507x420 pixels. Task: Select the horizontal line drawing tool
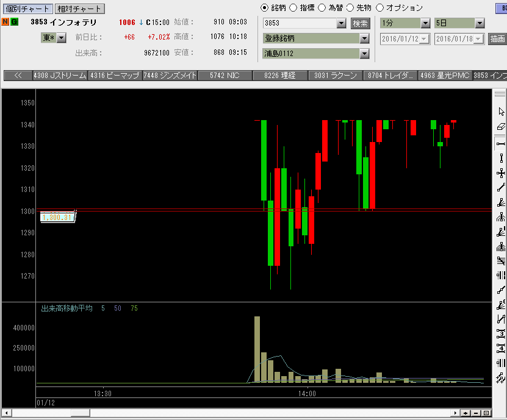tap(501, 143)
